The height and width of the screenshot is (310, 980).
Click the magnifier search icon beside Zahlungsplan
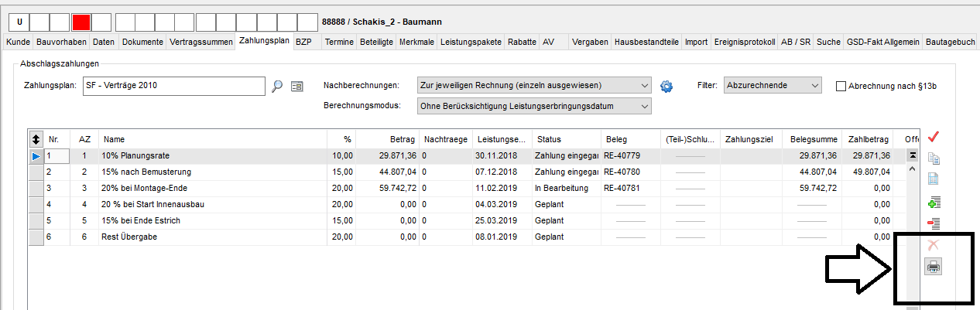[278, 86]
